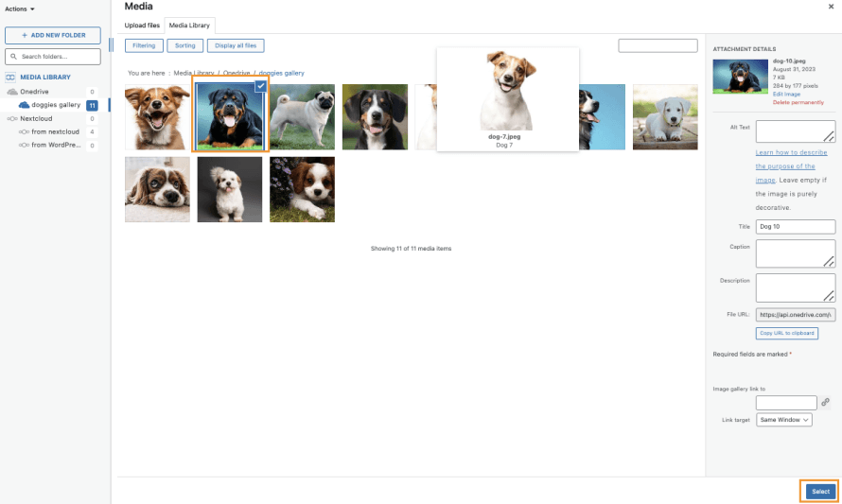Screen dimensions: 842x504
Task: Deselect the Rottweiler image checkmark
Action: click(260, 85)
